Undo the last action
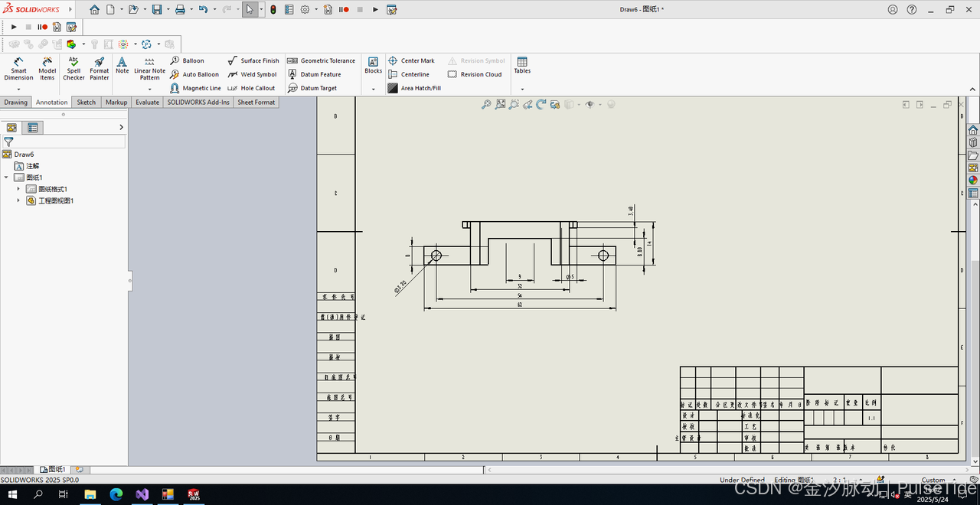980x505 pixels. [203, 10]
